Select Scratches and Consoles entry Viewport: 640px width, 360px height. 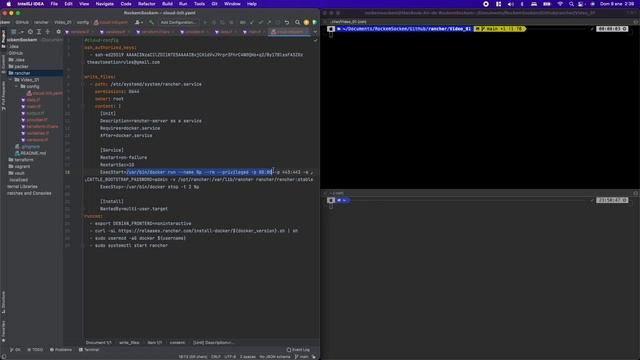[x=29, y=193]
